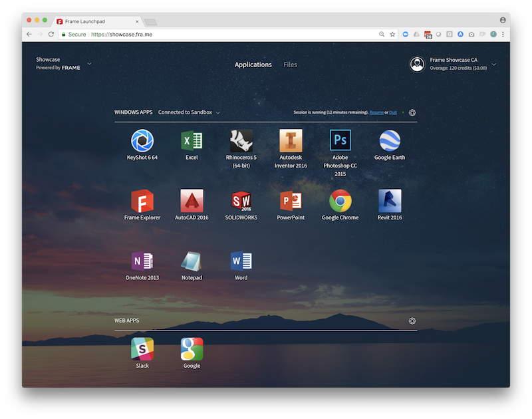
Task: Open the browser zoom magnifier icon
Action: pyautogui.click(x=382, y=35)
